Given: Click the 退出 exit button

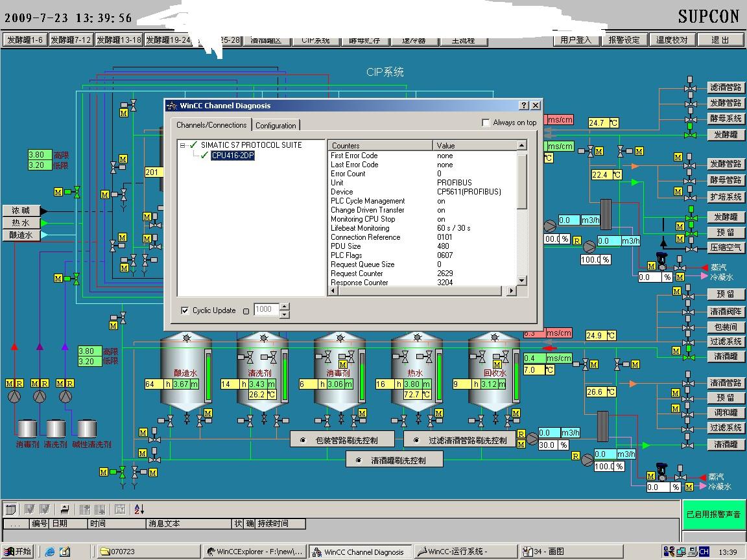Looking at the screenshot, I should 720,40.
